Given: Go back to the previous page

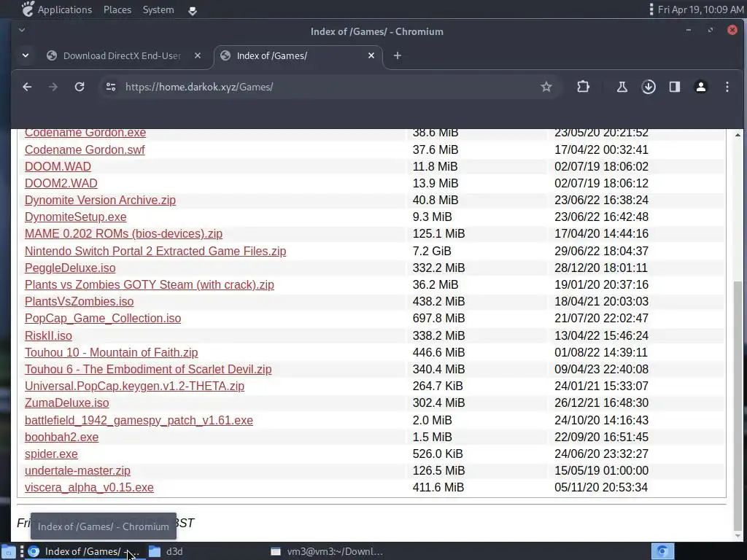Looking at the screenshot, I should (x=27, y=87).
